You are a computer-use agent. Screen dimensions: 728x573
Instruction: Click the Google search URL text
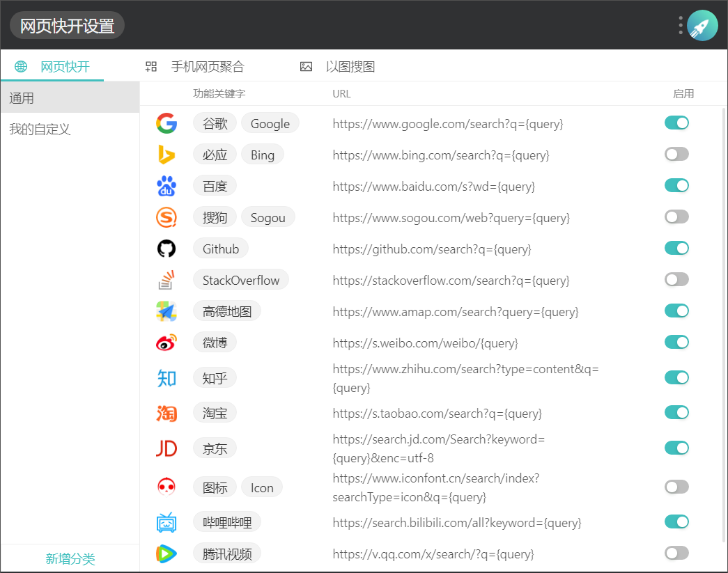click(x=447, y=124)
